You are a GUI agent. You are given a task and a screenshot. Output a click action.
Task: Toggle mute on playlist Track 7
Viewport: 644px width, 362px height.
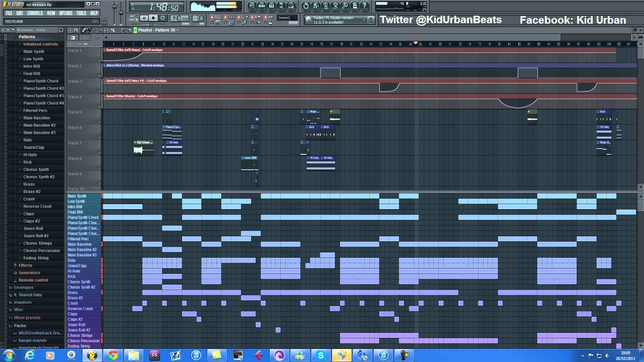(99, 152)
